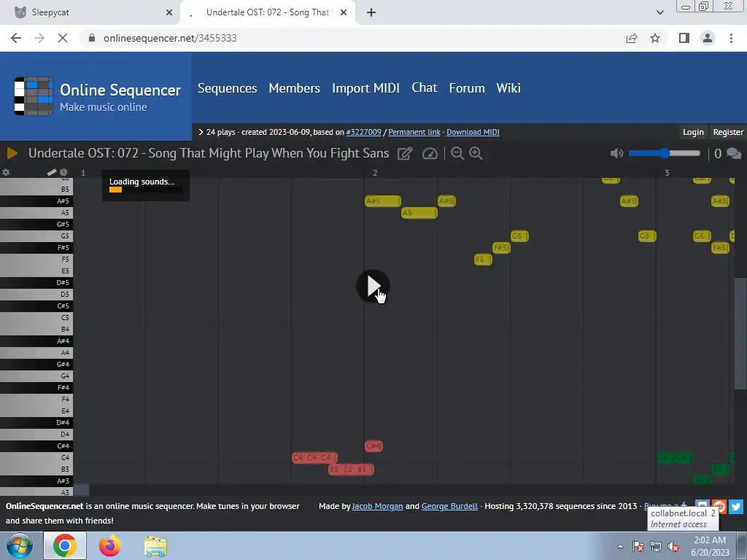This screenshot has height=560, width=747.
Task: Open the Reddit icon in the footer
Action: pyautogui.click(x=720, y=506)
